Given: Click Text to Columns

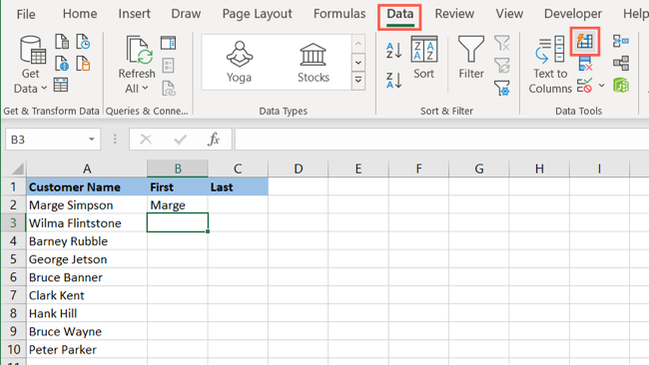Looking at the screenshot, I should [x=550, y=65].
